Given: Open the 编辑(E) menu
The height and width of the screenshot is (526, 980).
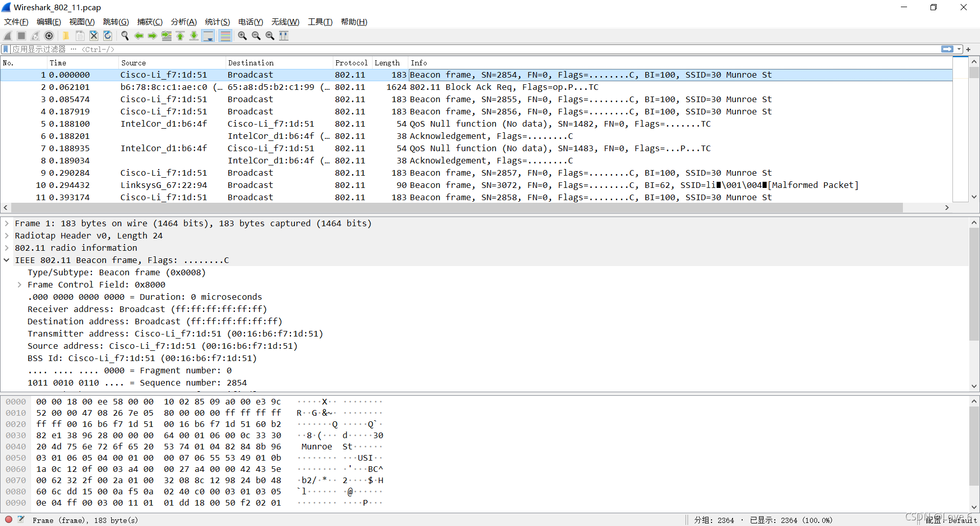Looking at the screenshot, I should (x=49, y=21).
